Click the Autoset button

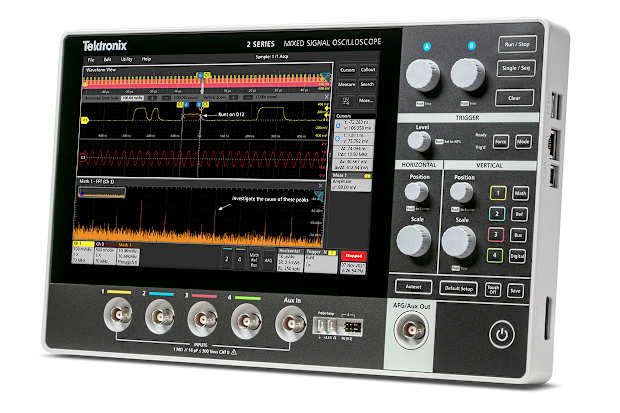[413, 286]
